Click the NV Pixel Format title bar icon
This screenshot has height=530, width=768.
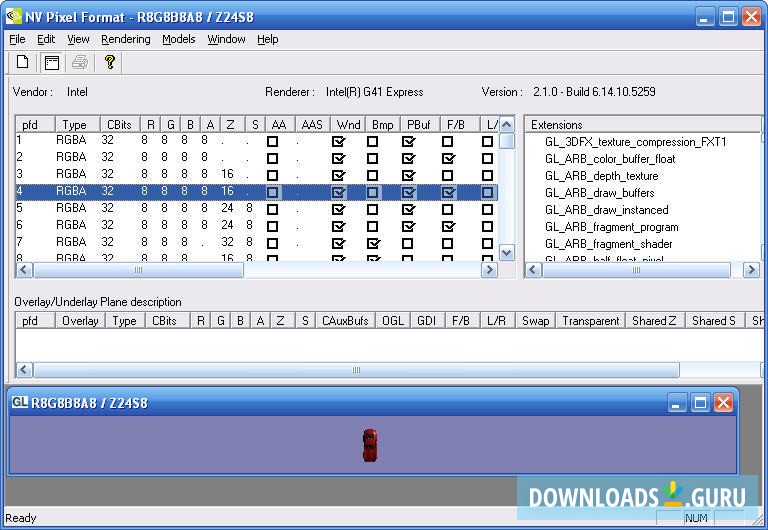click(13, 17)
